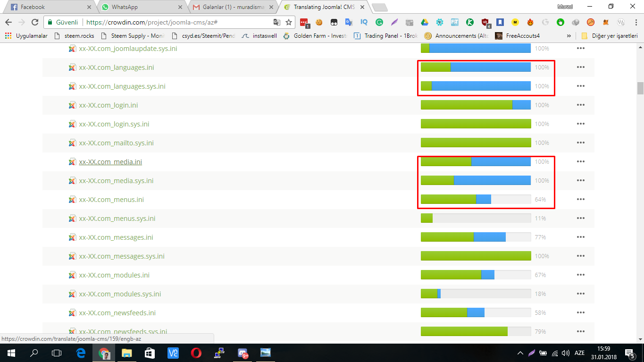Open the MetaMask fox extension icon
Screen dimensions: 644x362
[x=606, y=22]
